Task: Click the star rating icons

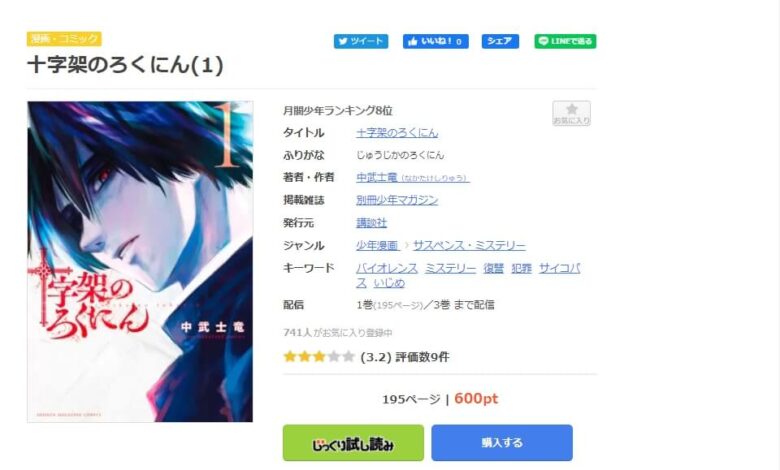Action: (319, 357)
